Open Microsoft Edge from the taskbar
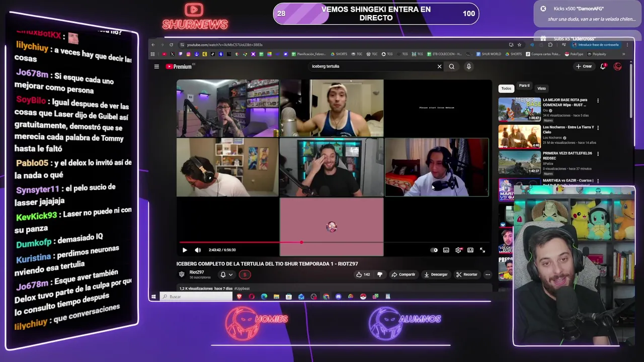The height and width of the screenshot is (362, 644). tap(264, 297)
